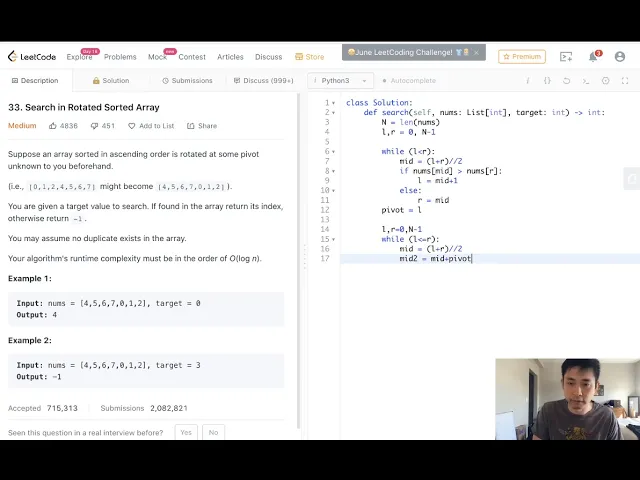
Task: Open editor settings gear icon
Action: [606, 81]
